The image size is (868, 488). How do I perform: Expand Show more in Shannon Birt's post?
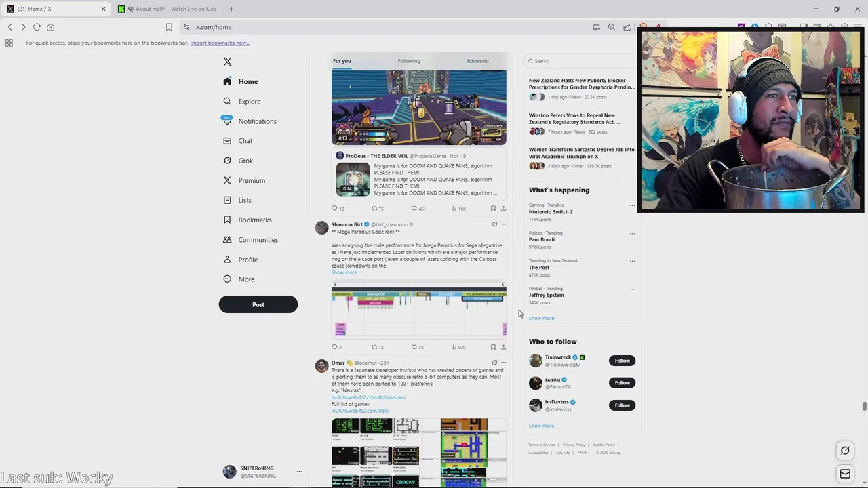pyautogui.click(x=344, y=272)
